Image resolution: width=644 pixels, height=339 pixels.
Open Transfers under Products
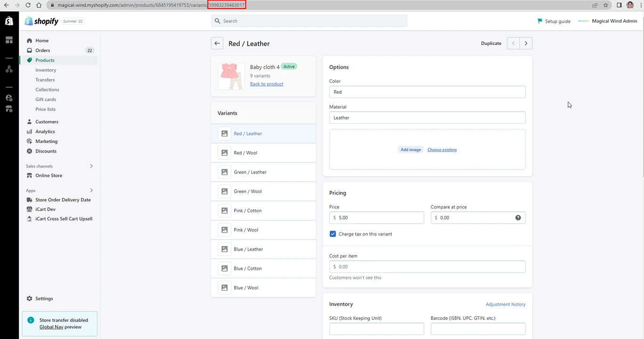45,80
